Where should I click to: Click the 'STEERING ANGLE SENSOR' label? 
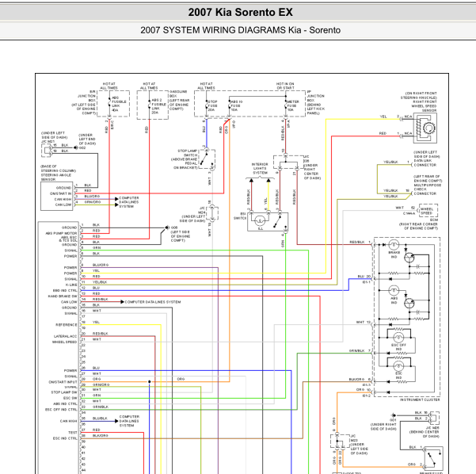(56, 177)
